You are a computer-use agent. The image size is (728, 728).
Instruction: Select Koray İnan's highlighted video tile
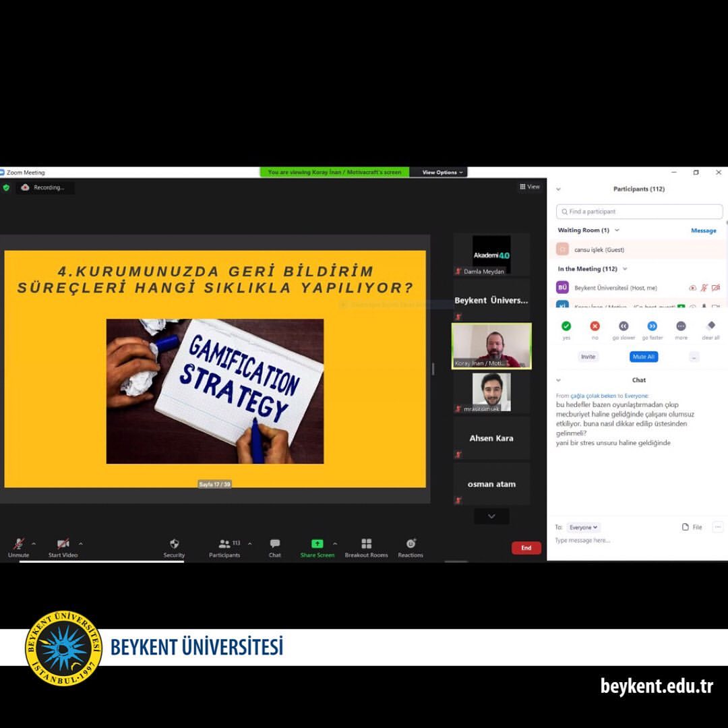click(x=491, y=346)
